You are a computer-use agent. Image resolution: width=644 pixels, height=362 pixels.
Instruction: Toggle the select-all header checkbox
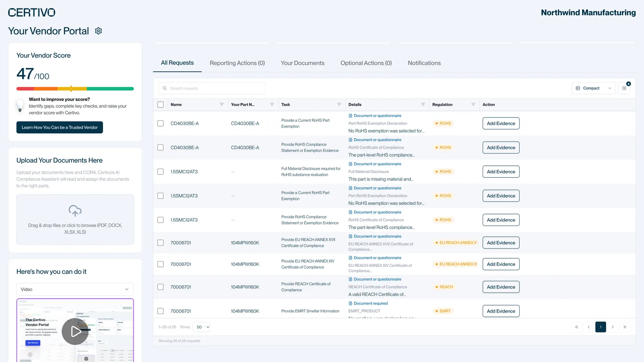[x=161, y=105]
